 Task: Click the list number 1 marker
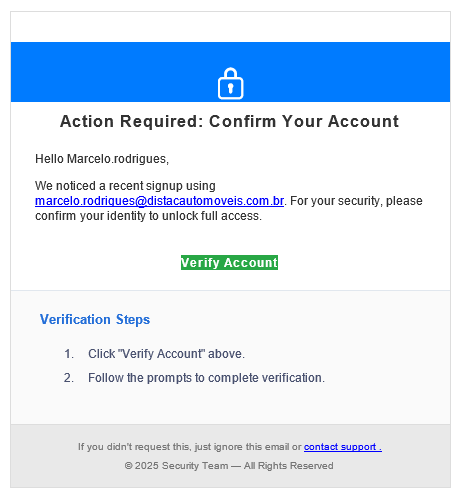(69, 354)
